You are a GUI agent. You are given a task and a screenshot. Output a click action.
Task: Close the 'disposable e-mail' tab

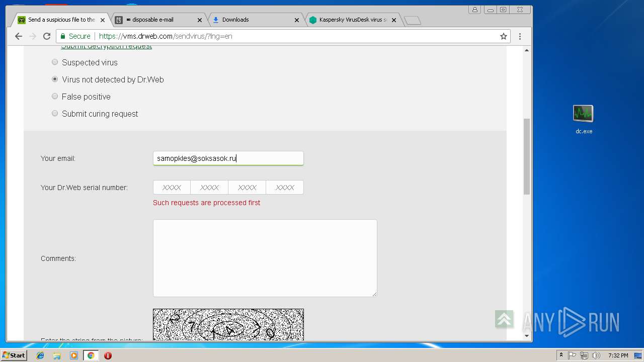tap(200, 20)
